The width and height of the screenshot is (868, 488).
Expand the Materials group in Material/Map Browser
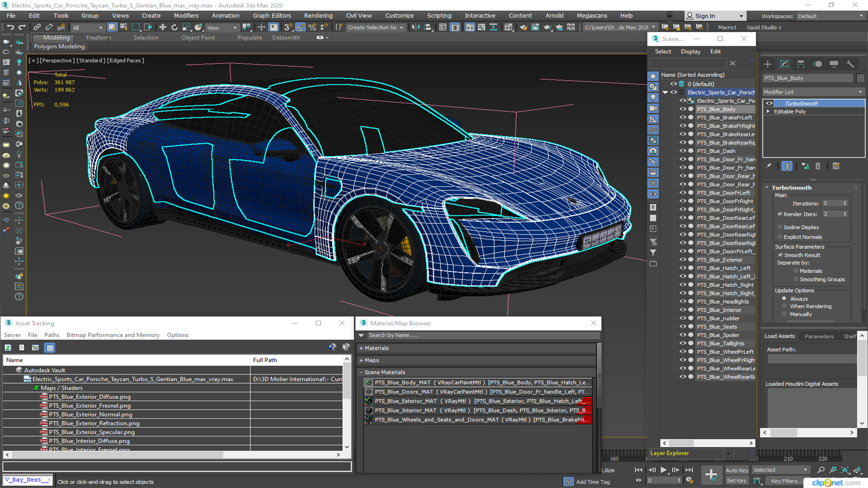(361, 348)
